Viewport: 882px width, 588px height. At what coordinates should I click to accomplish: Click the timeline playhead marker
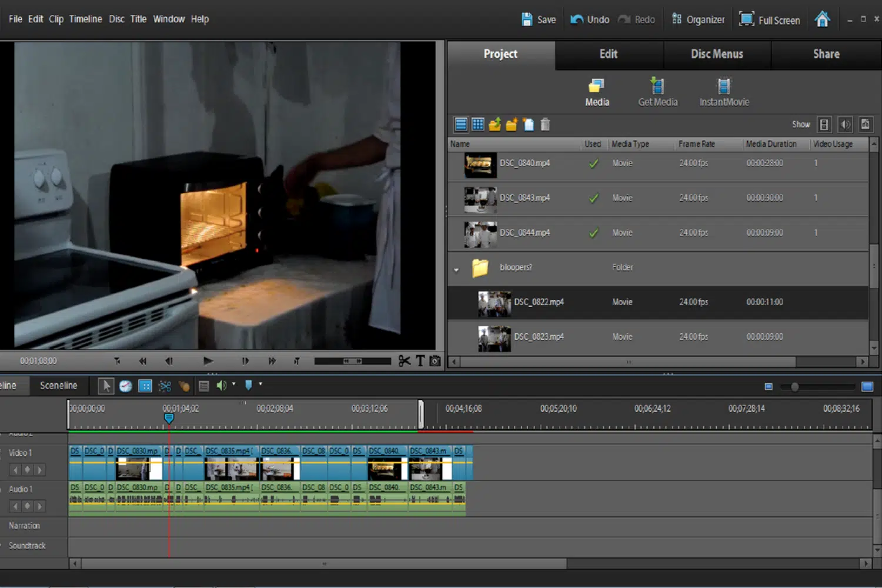point(169,418)
